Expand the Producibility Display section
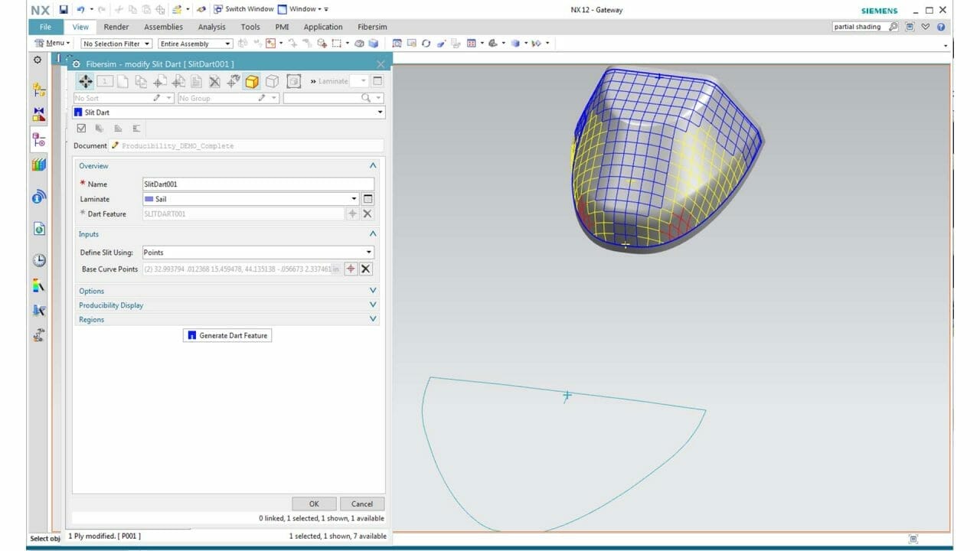980x551 pixels. tap(373, 305)
